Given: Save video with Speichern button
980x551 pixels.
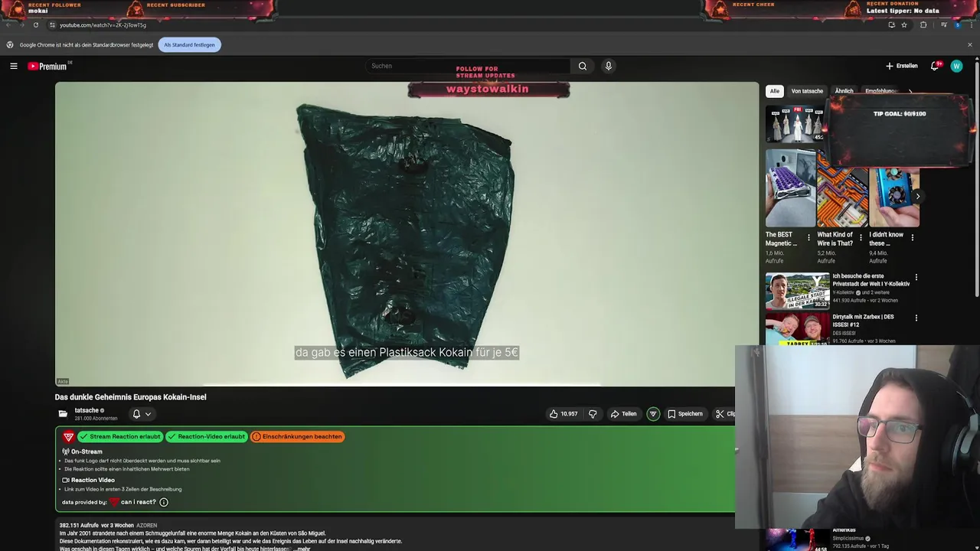Looking at the screenshot, I should (x=684, y=414).
